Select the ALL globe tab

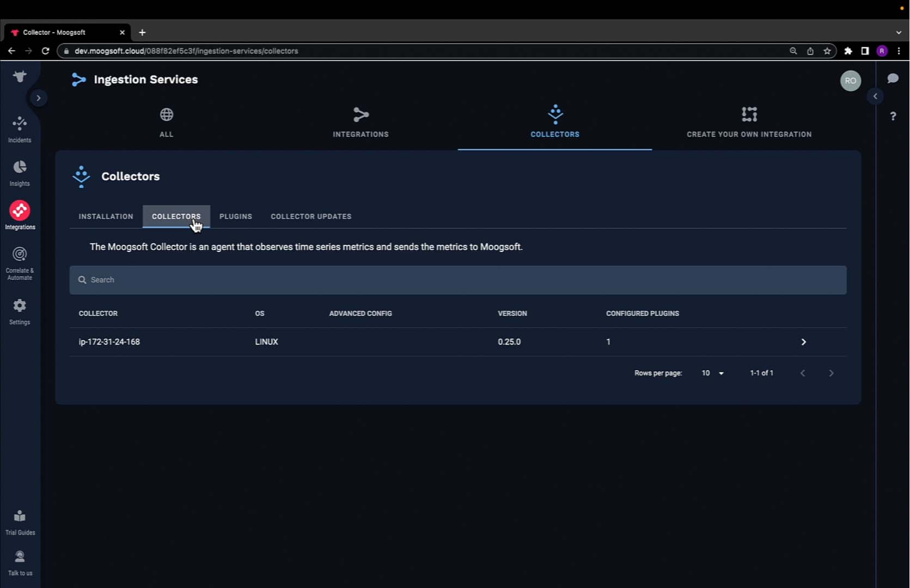[x=167, y=122]
